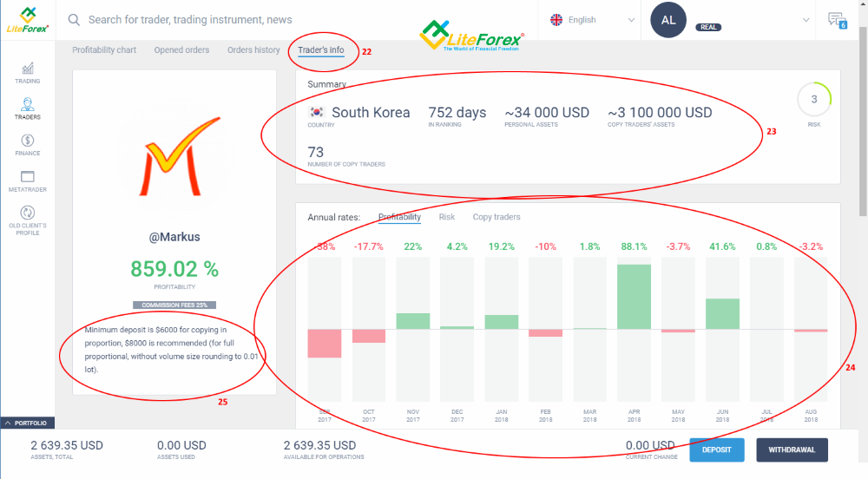Click the 2 639.35 USD assets total value

[x=67, y=445]
